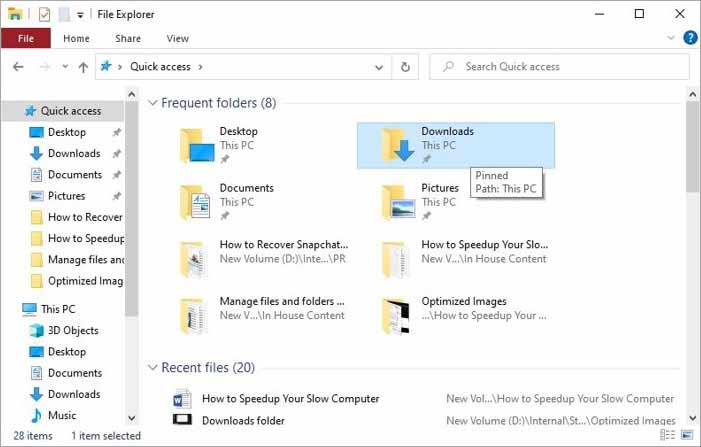Click the navigation pane scroll up arrow

(x=131, y=94)
